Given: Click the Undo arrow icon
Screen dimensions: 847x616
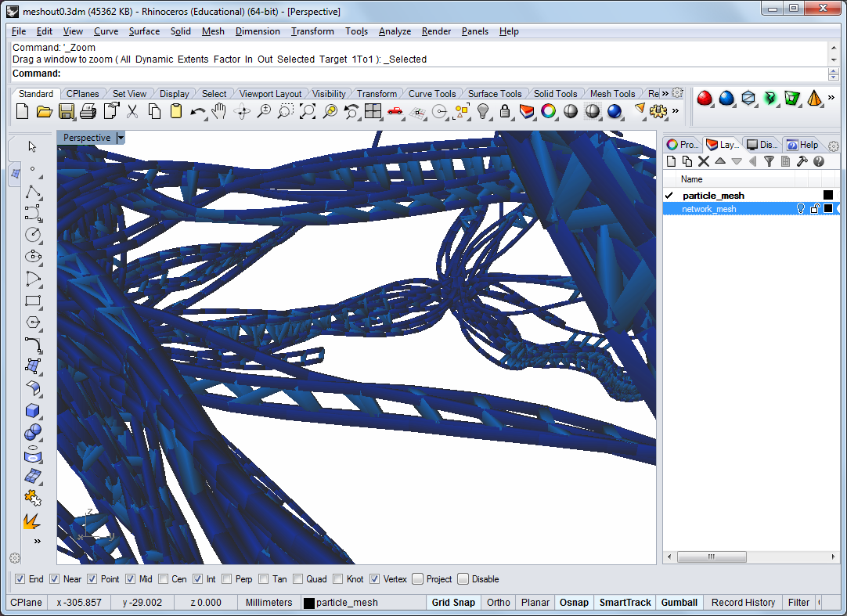Looking at the screenshot, I should tap(196, 112).
